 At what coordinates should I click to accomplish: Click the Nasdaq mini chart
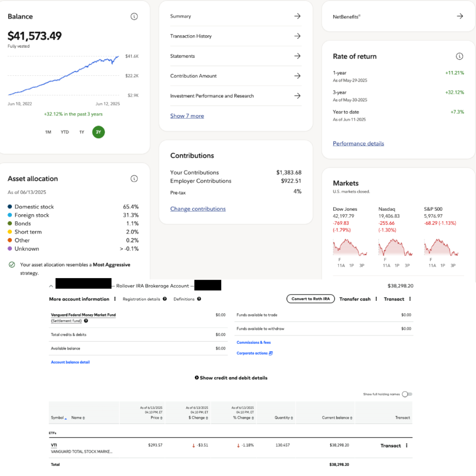click(x=395, y=248)
